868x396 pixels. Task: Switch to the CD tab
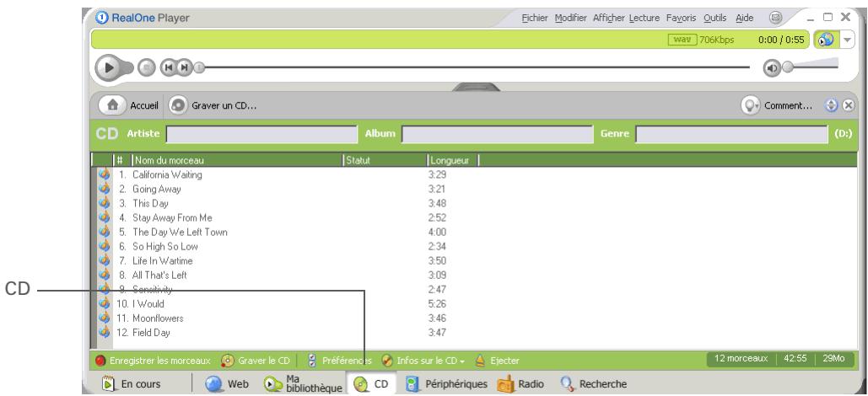coord(371,384)
